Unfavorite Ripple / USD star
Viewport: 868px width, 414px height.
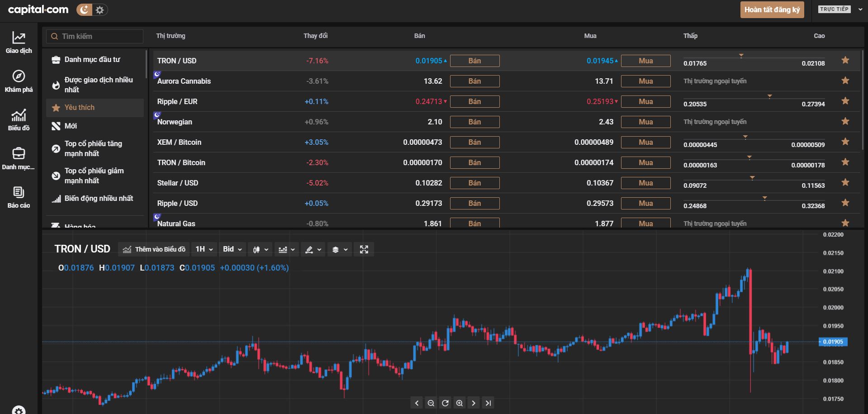(845, 203)
